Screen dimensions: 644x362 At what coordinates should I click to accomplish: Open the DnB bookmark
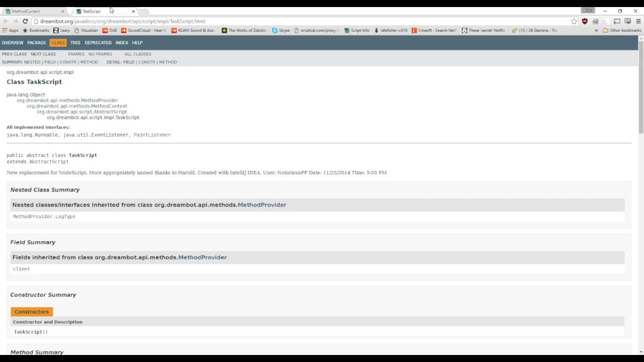[x=110, y=30]
